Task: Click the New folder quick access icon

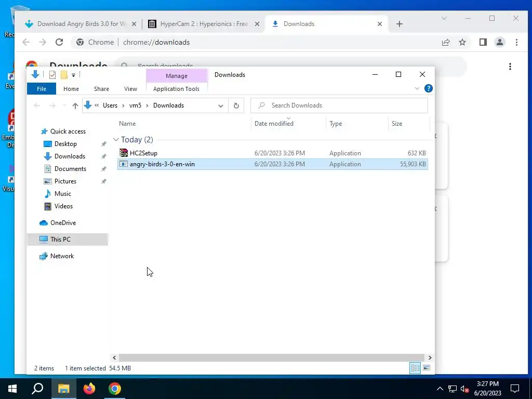Action: pyautogui.click(x=64, y=75)
